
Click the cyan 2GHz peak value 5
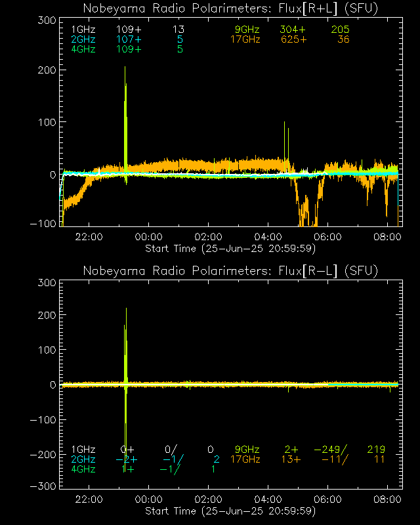tap(180, 39)
